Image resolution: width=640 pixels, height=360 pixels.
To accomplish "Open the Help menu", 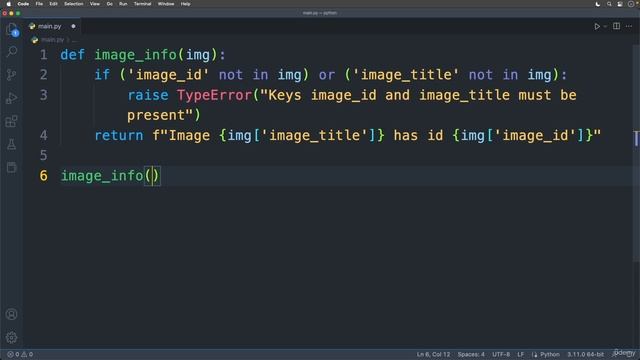I will pos(185,4).
